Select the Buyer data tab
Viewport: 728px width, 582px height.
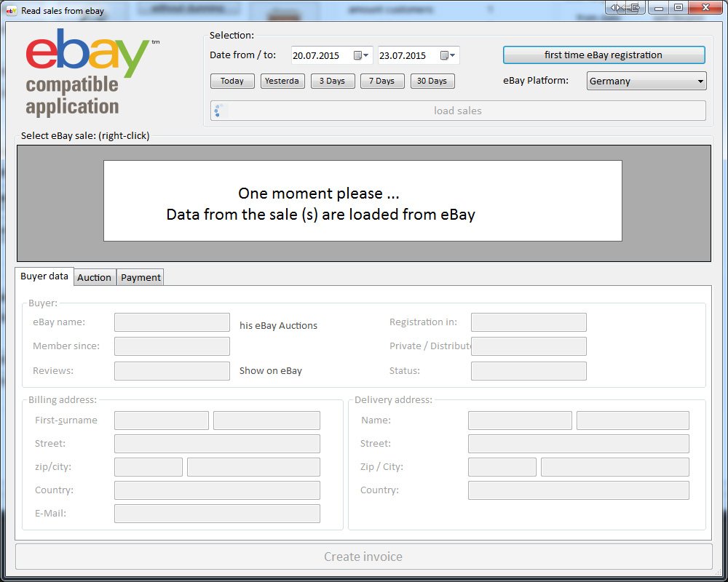coord(44,276)
